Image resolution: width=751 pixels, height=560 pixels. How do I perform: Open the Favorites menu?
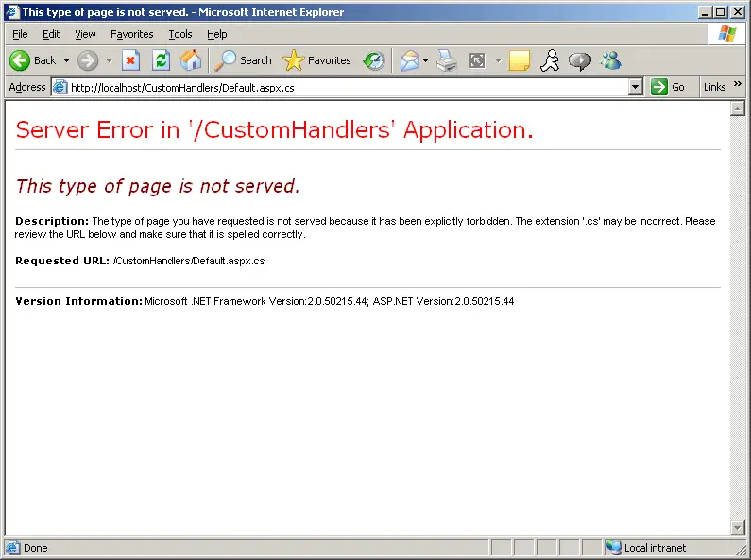[131, 34]
